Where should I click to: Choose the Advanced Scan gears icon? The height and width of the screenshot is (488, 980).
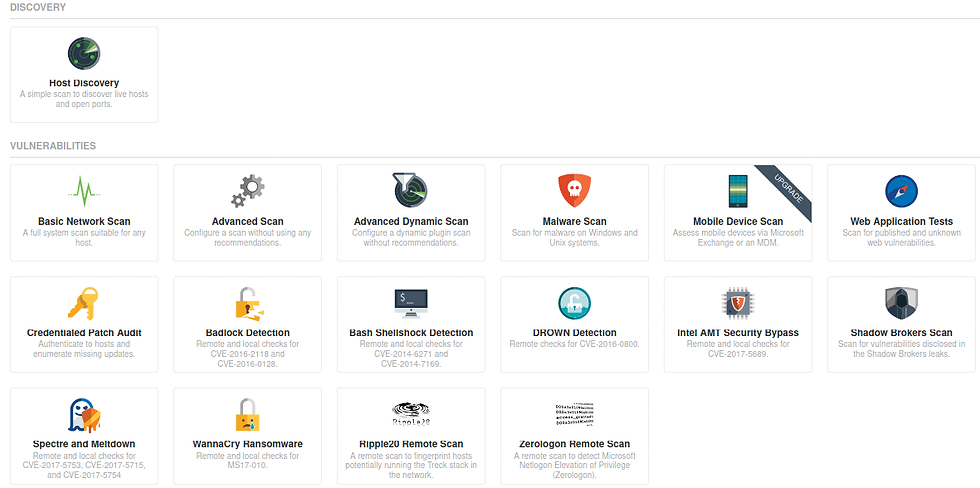248,191
